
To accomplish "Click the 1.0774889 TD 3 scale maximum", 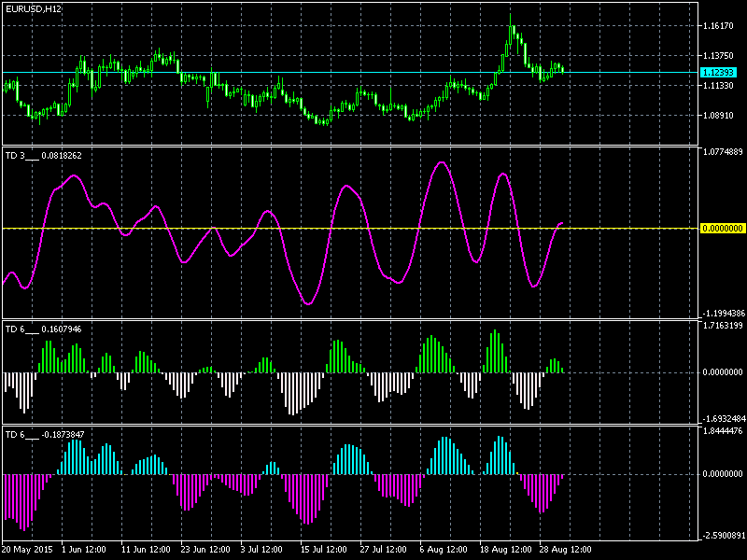I will click(722, 151).
